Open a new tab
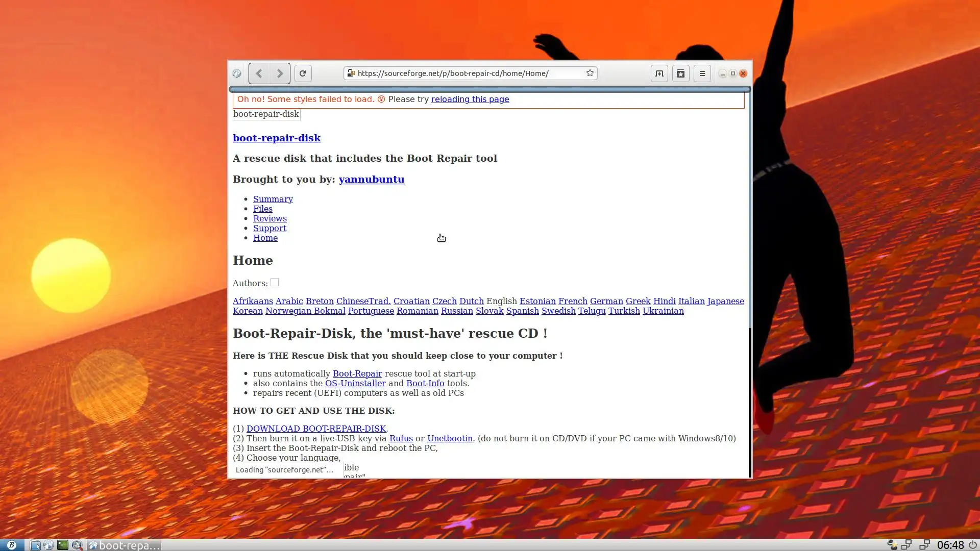The image size is (980, 551). (659, 73)
